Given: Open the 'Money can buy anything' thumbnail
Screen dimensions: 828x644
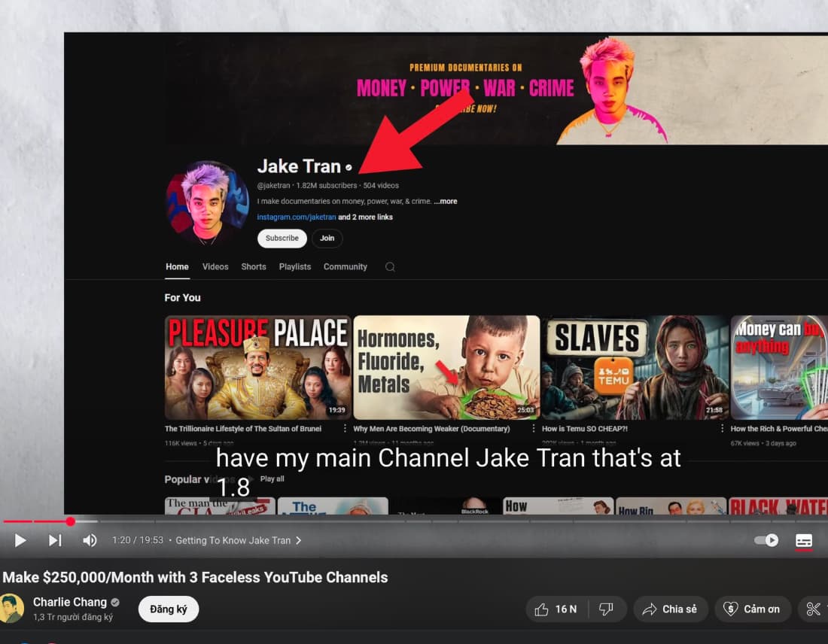Looking at the screenshot, I should 779,367.
